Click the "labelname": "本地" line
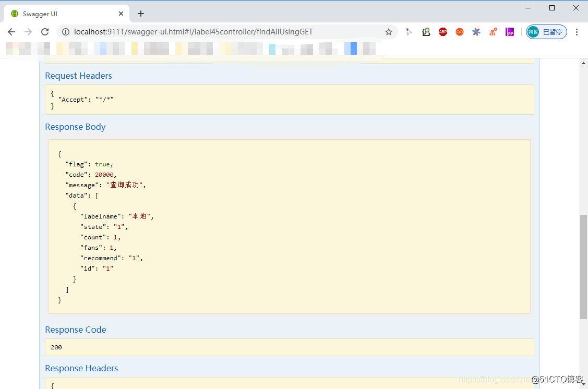This screenshot has height=389, width=588. click(117, 216)
